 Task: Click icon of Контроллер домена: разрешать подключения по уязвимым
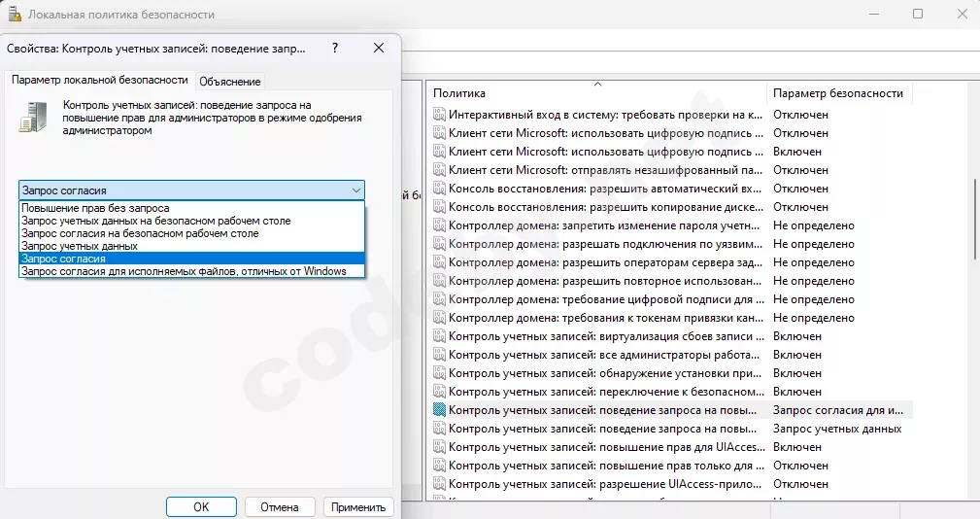click(439, 244)
